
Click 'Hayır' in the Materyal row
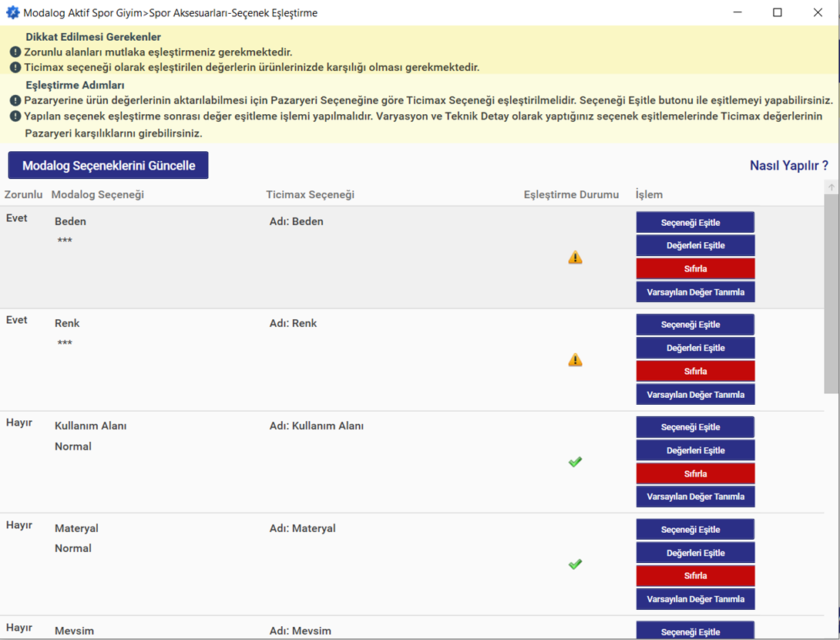19,525
